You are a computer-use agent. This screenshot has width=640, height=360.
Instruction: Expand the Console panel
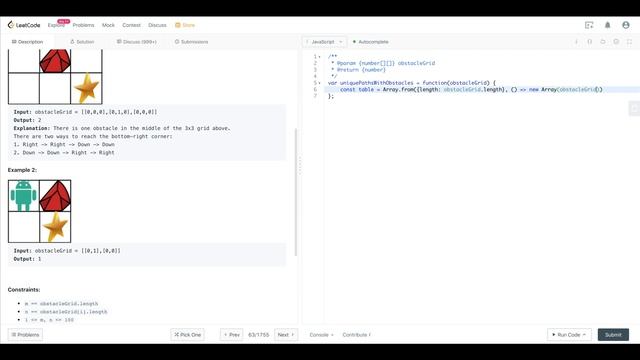pyautogui.click(x=321, y=335)
